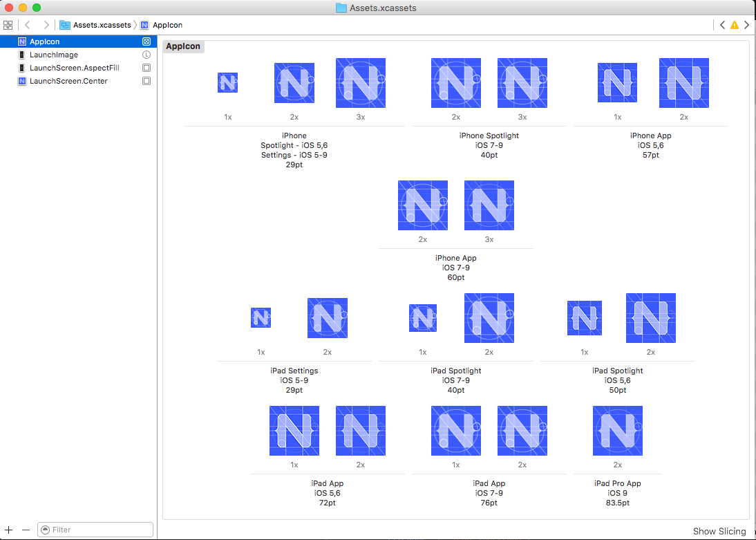The image size is (756, 540).
Task: Click the LaunchScreen.AspectFill image icon
Action: click(x=23, y=68)
